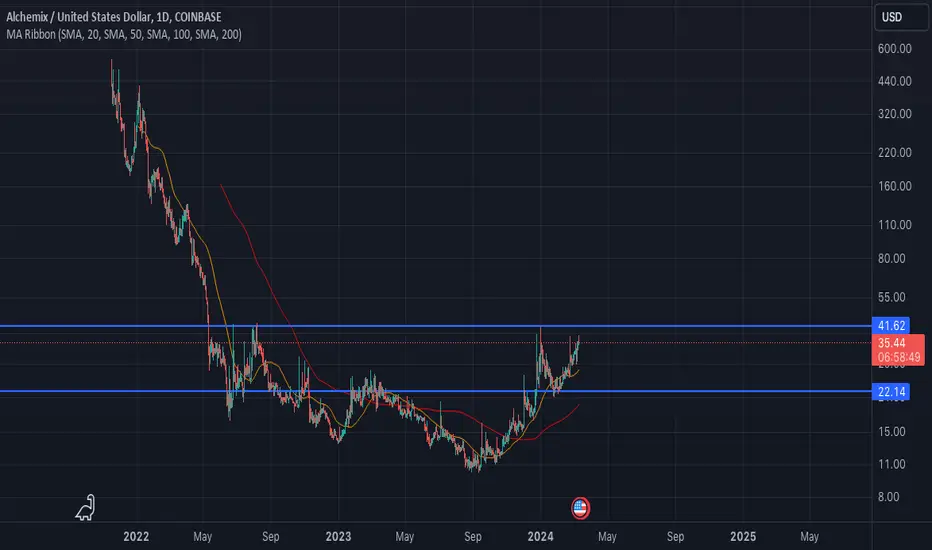The width and height of the screenshot is (932, 550).
Task: Click the 11.00 price axis label
Action: tap(892, 464)
